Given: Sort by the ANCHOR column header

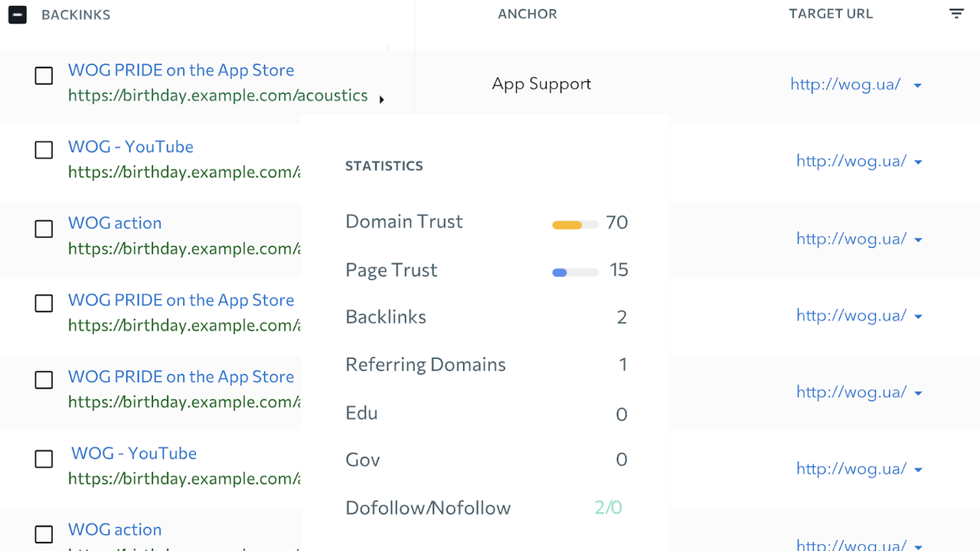Looking at the screenshot, I should 528,14.
